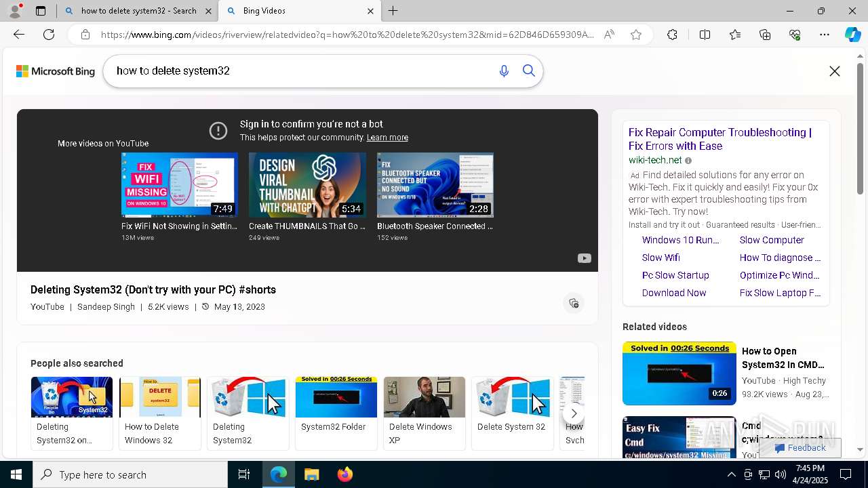Open 'Slow Wifi' ad link
This screenshot has width=868, height=488.
click(x=660, y=258)
